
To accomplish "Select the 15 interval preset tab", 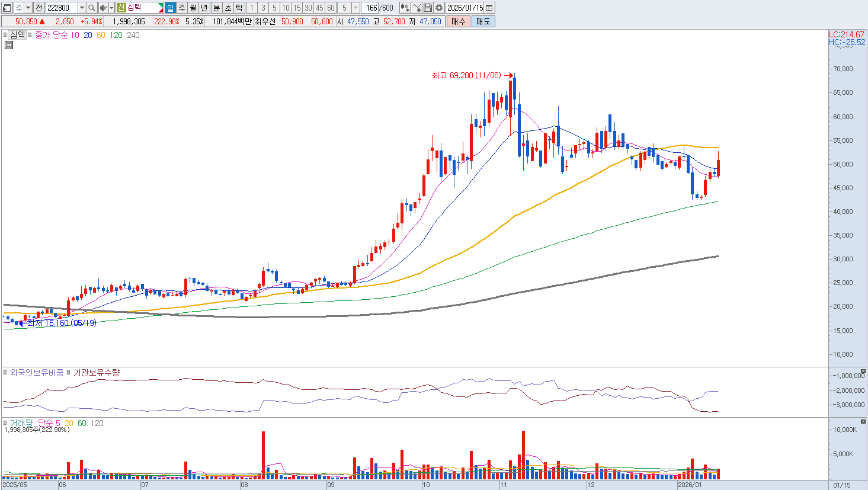I will pos(297,8).
